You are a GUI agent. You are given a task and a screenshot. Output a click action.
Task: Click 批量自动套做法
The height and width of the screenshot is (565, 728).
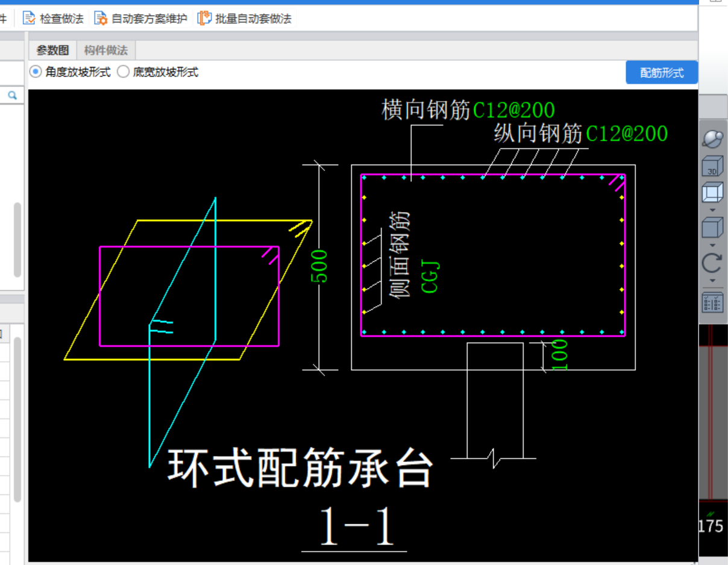pos(245,18)
